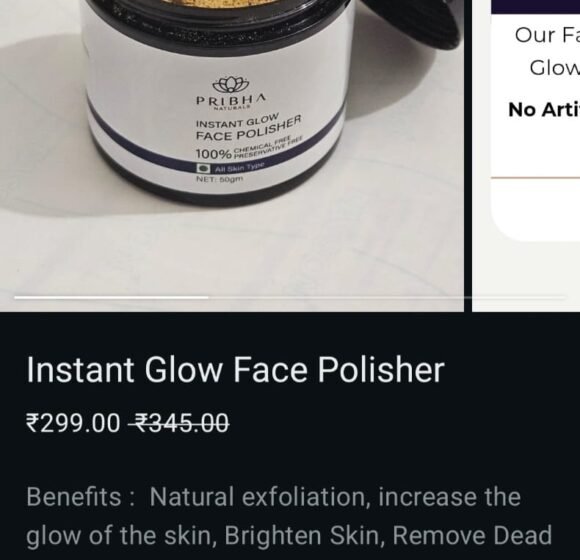580x560 pixels.
Task: Click INSTANT GLOW FACE POLISHER text on jar label
Action: pos(249,127)
